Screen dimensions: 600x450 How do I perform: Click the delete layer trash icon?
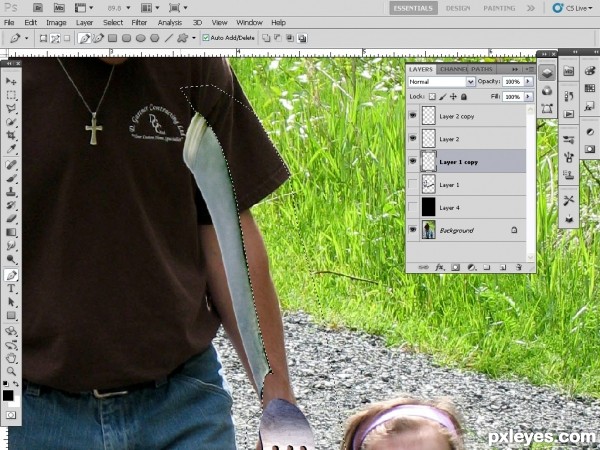(519, 267)
